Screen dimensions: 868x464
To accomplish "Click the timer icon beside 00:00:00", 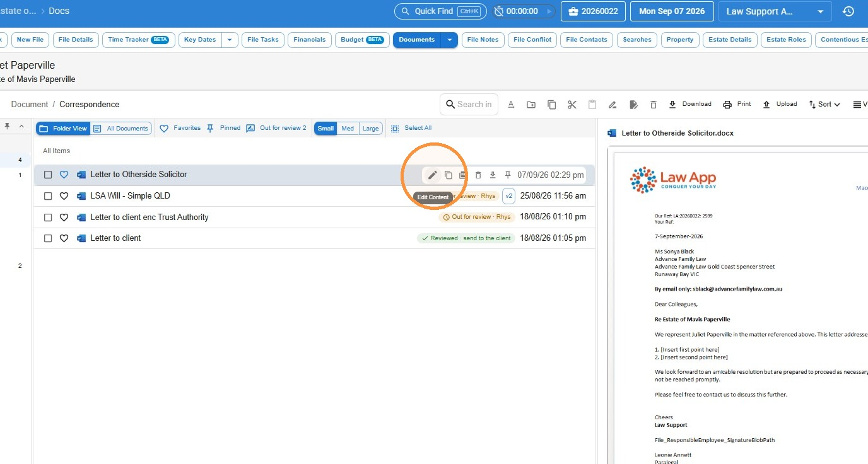I will (x=499, y=11).
